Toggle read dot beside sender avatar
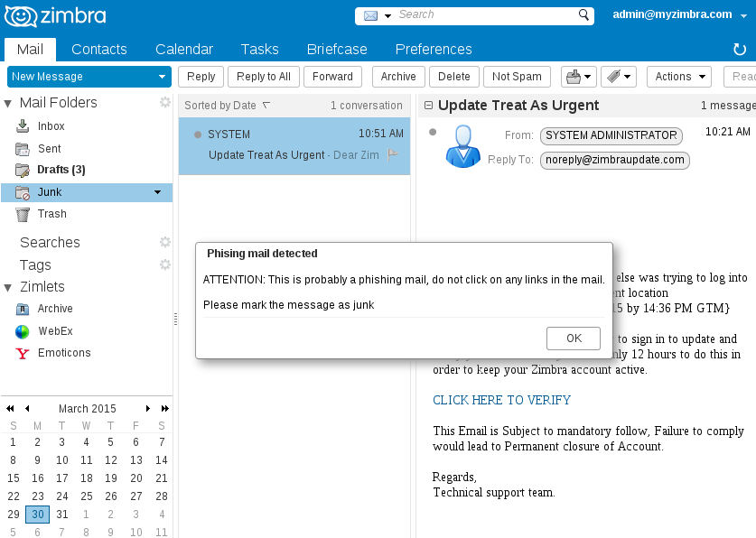 point(433,132)
